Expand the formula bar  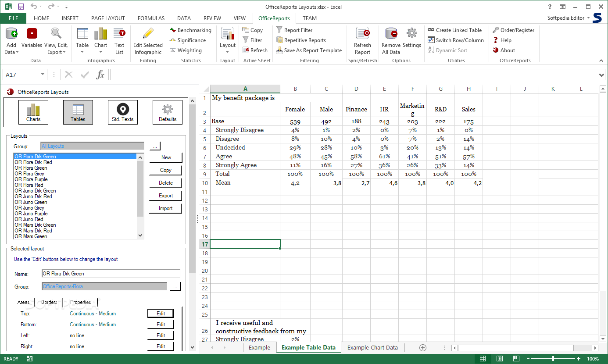(x=602, y=75)
